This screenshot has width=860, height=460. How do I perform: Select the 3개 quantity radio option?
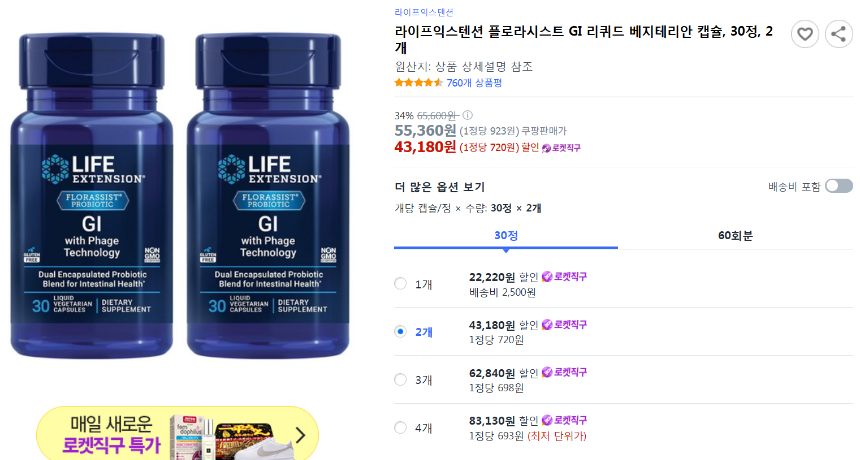tap(401, 379)
